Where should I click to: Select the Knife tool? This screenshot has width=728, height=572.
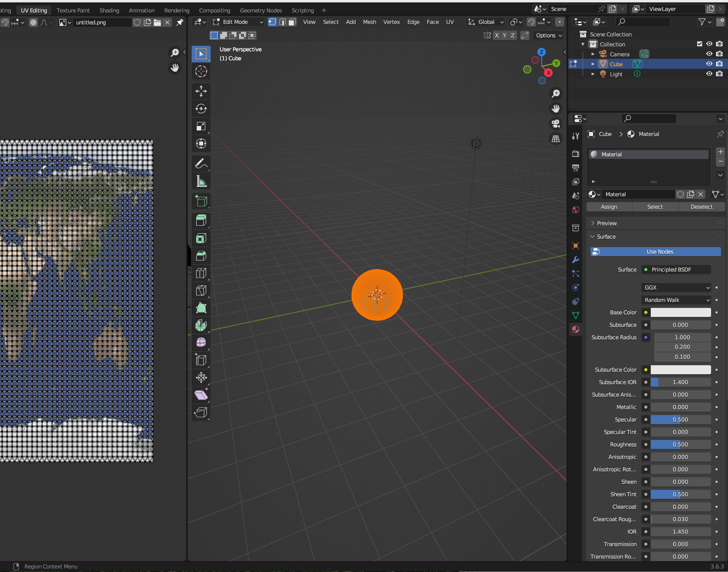coord(201,290)
